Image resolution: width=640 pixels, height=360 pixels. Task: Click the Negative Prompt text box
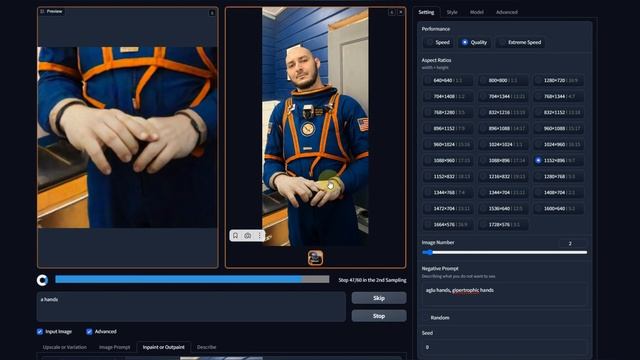(x=504, y=294)
